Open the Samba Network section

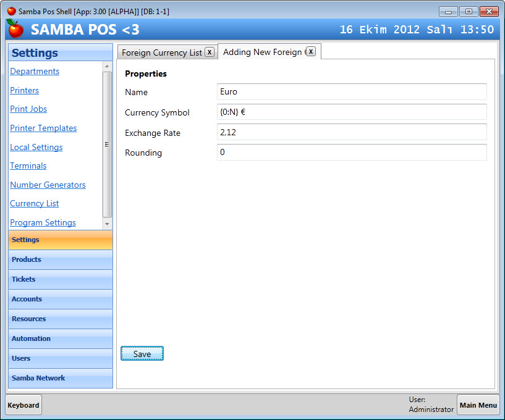(x=61, y=378)
